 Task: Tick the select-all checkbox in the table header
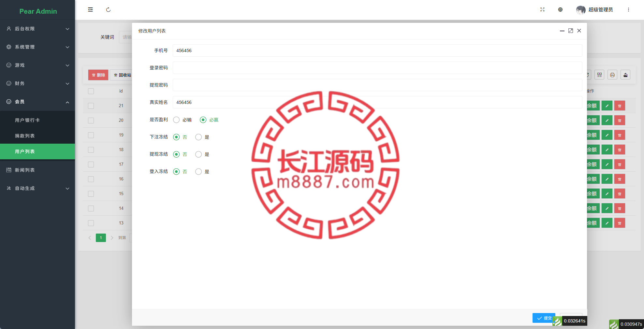click(x=91, y=91)
